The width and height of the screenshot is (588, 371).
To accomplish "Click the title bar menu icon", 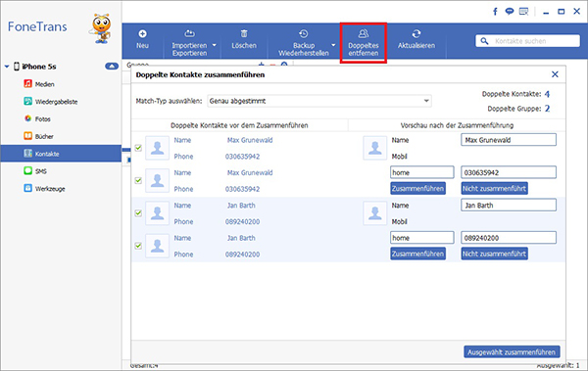I will (x=523, y=12).
